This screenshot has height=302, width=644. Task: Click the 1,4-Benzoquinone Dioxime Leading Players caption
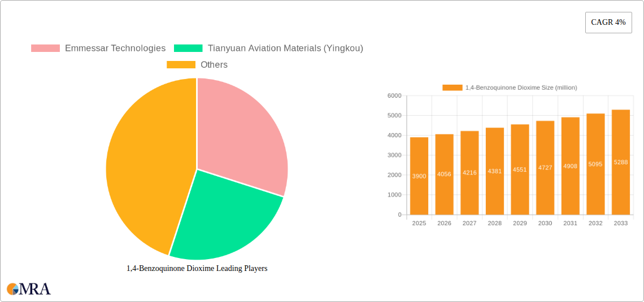pos(197,268)
